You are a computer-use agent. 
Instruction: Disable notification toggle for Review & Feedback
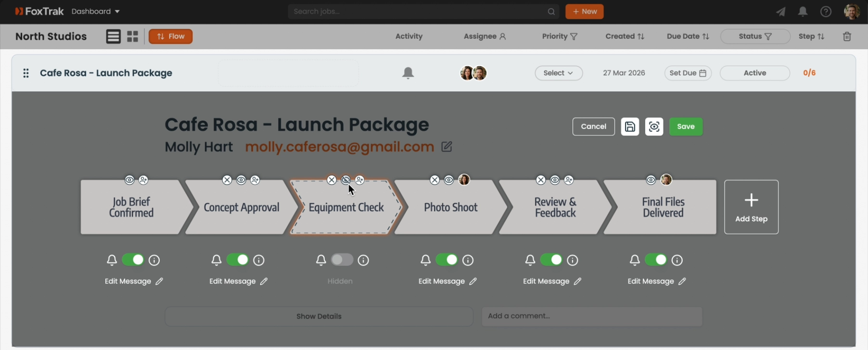pyautogui.click(x=551, y=260)
